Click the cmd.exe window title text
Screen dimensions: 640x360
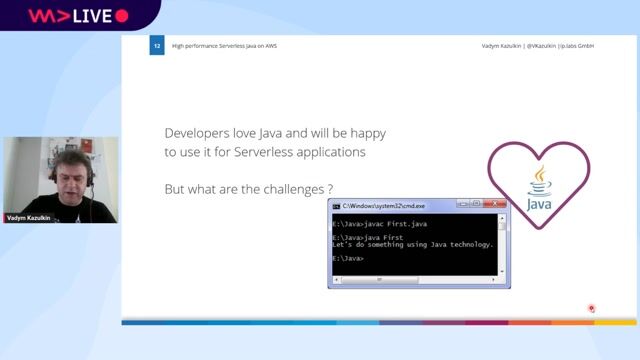[x=384, y=206]
